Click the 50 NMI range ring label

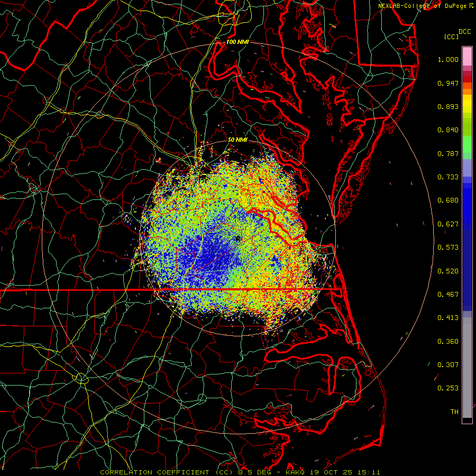coord(237,140)
